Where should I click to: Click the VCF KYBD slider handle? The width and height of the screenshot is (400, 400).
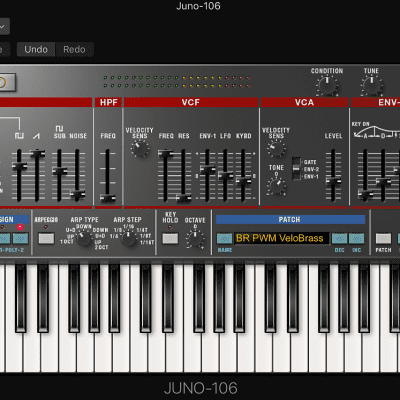(243, 181)
